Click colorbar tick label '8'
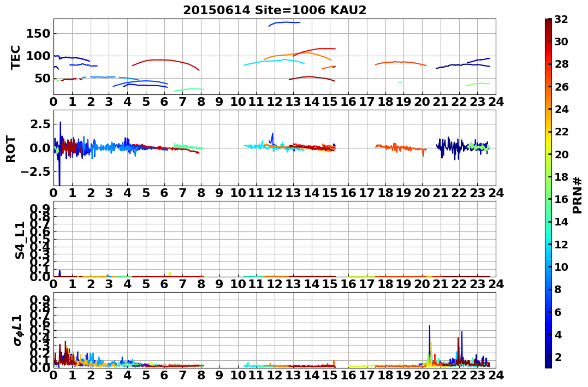Viewport: 588px width, 387px height. [x=558, y=289]
